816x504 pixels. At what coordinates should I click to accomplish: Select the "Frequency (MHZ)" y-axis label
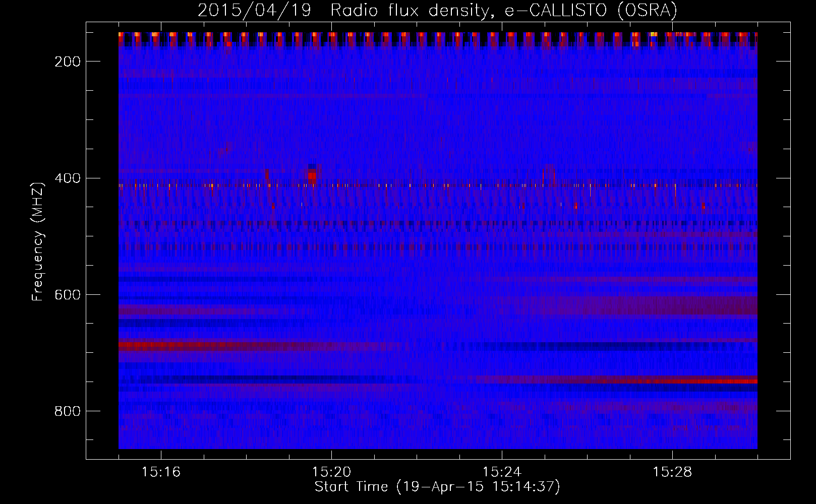[x=38, y=241]
